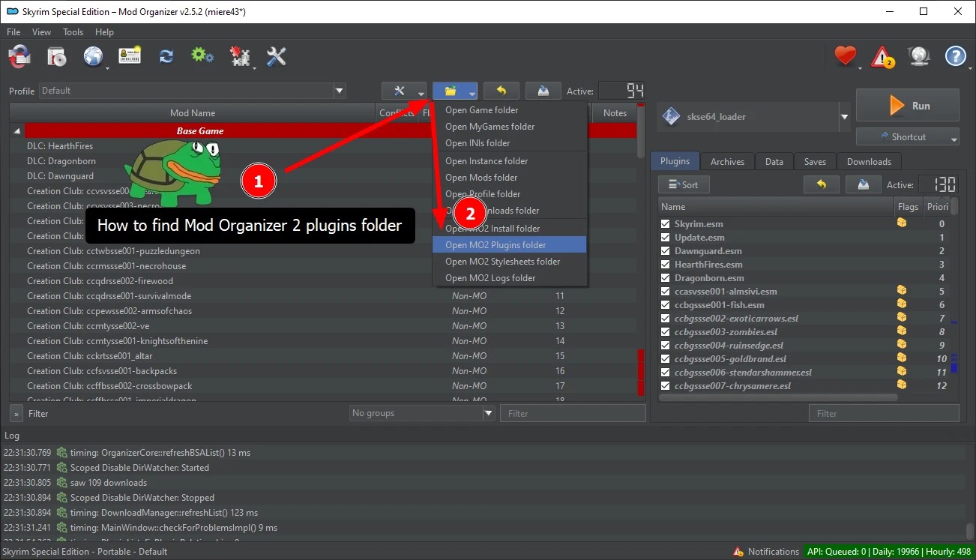Select Open MO2 Logs folder entry
Viewport: 976px width, 560px height.
tap(510, 278)
